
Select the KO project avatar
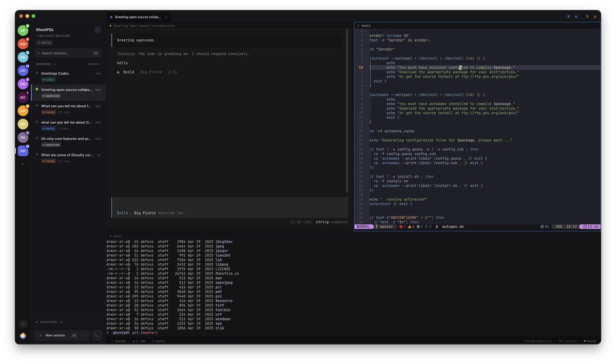click(23, 98)
